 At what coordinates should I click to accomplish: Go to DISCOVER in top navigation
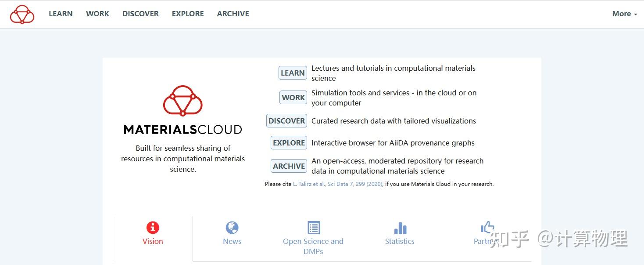pyautogui.click(x=140, y=14)
